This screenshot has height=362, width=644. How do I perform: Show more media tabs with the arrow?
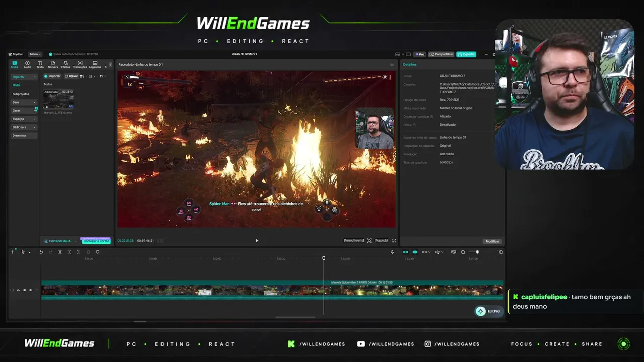110,64
